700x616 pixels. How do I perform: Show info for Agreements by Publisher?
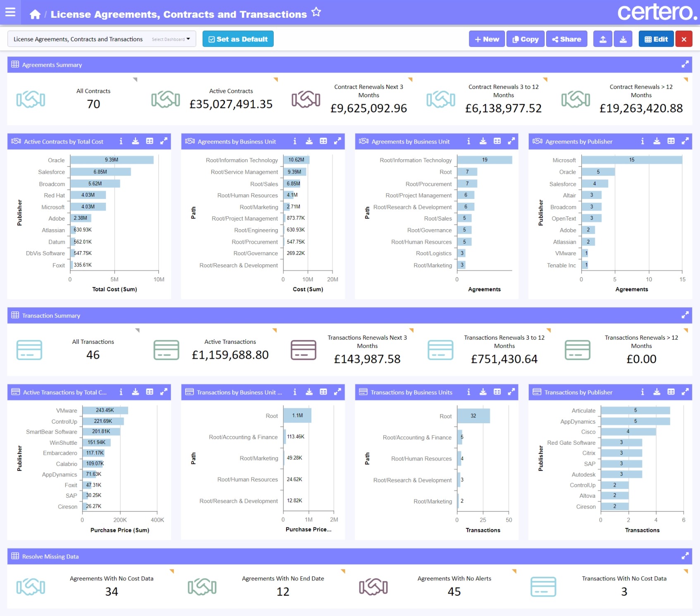click(x=642, y=141)
